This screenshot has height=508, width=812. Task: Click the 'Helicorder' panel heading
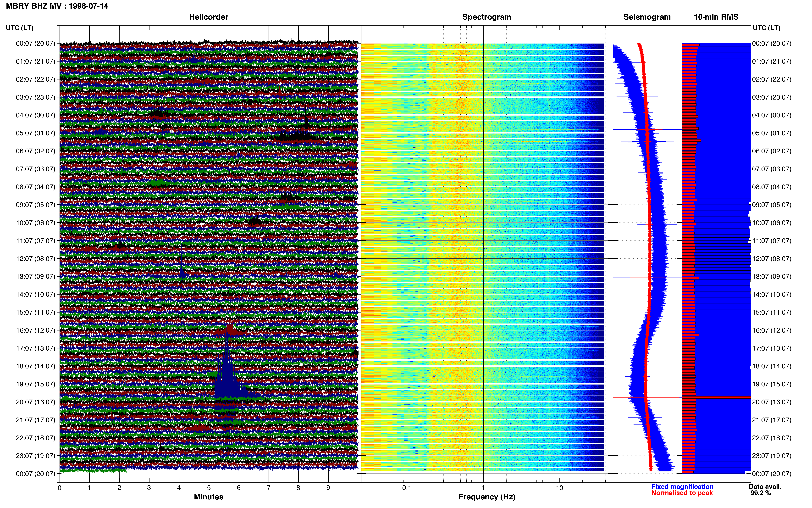point(209,17)
